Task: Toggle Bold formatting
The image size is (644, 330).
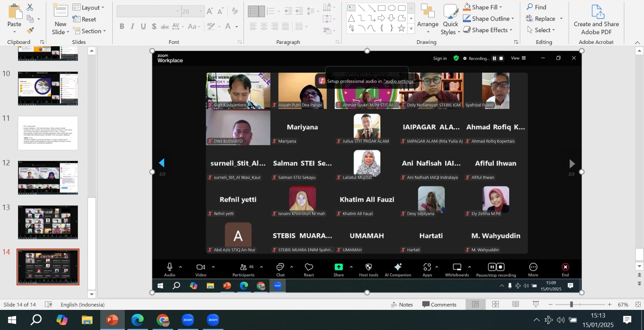Action: click(x=122, y=27)
